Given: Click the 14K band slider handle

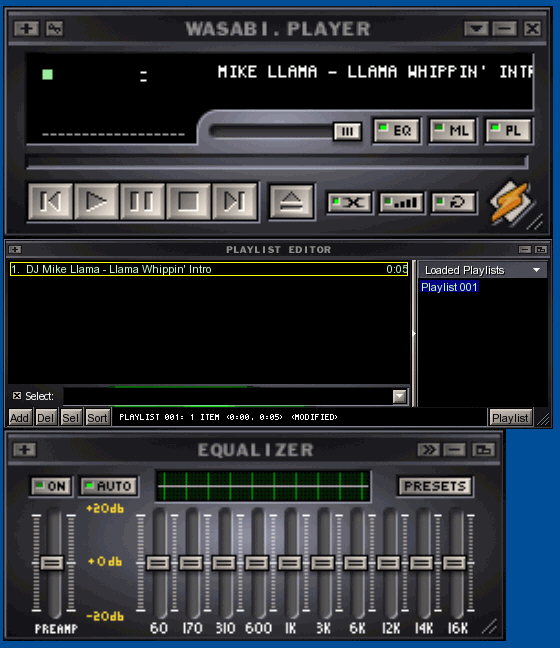Looking at the screenshot, I should 422,563.
